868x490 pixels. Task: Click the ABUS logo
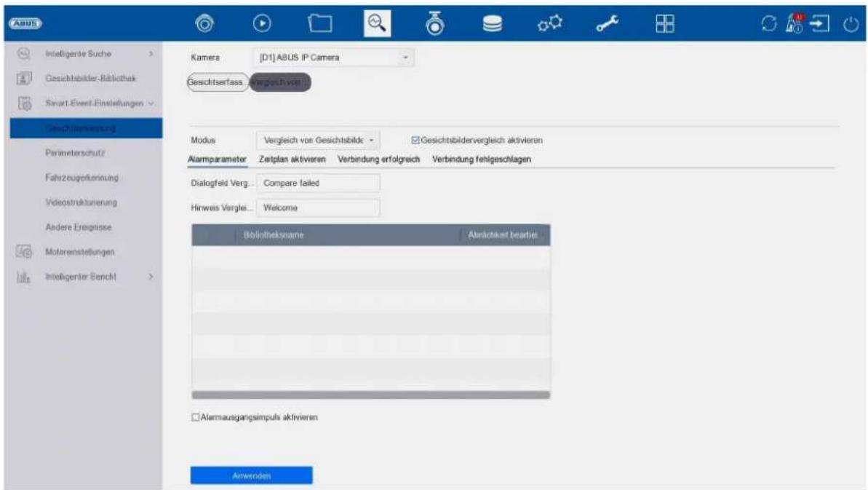tap(25, 23)
